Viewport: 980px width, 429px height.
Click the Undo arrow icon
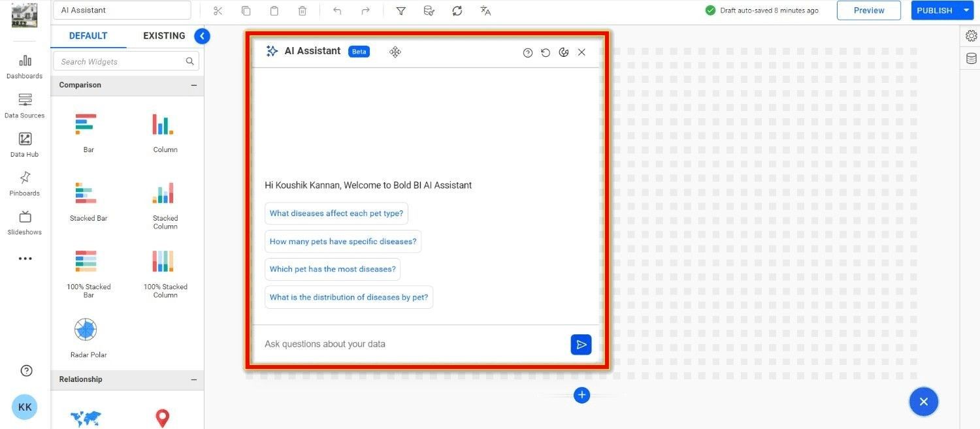[x=337, y=10]
